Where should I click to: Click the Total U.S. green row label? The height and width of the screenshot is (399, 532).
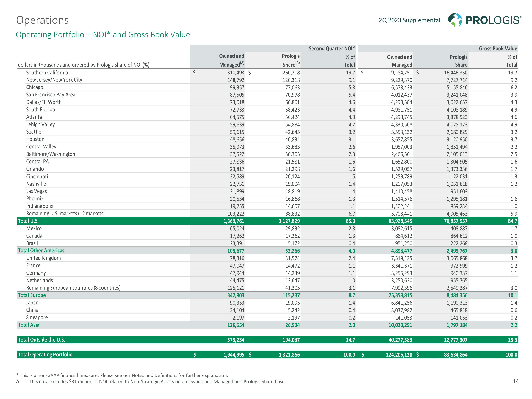(28, 221)
